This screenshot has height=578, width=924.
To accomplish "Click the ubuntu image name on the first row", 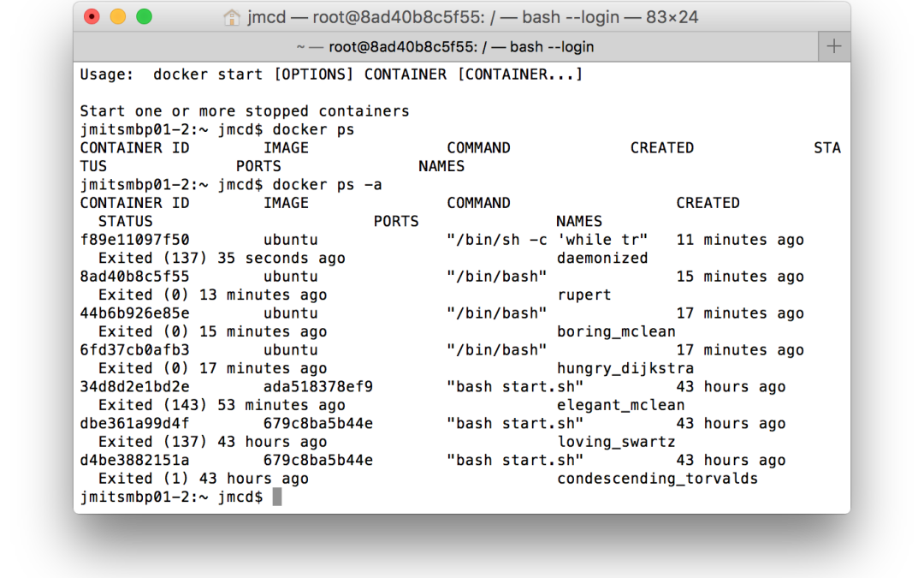I will click(x=290, y=239).
